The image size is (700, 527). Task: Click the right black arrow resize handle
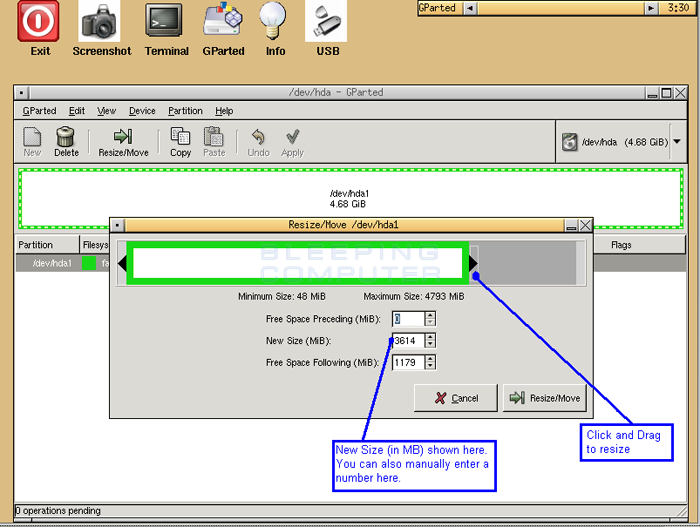pyautogui.click(x=473, y=264)
